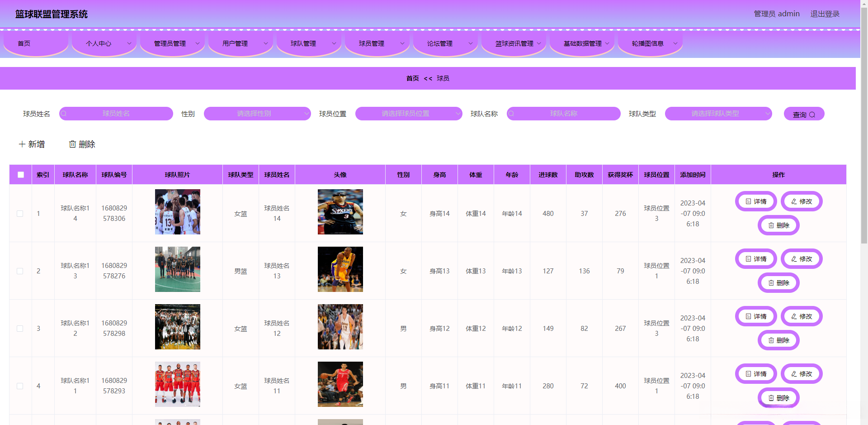Delete the row of player 球员姓名14
The image size is (868, 425).
778,225
